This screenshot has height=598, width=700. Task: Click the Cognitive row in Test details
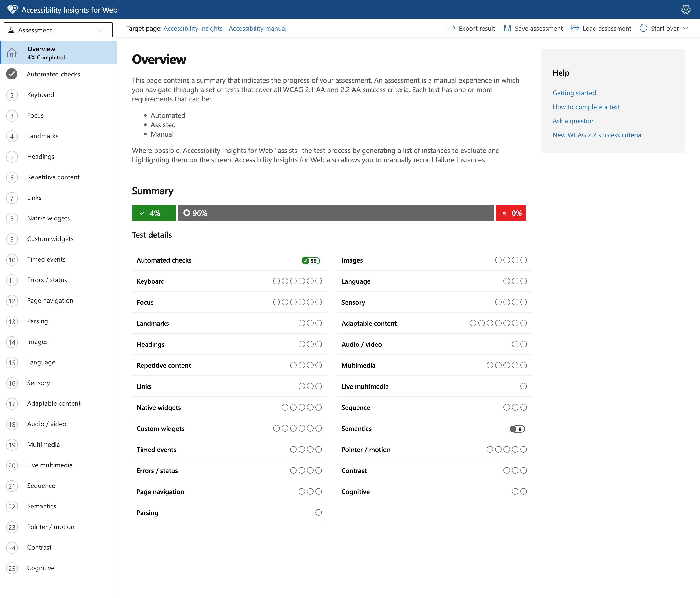pyautogui.click(x=434, y=492)
